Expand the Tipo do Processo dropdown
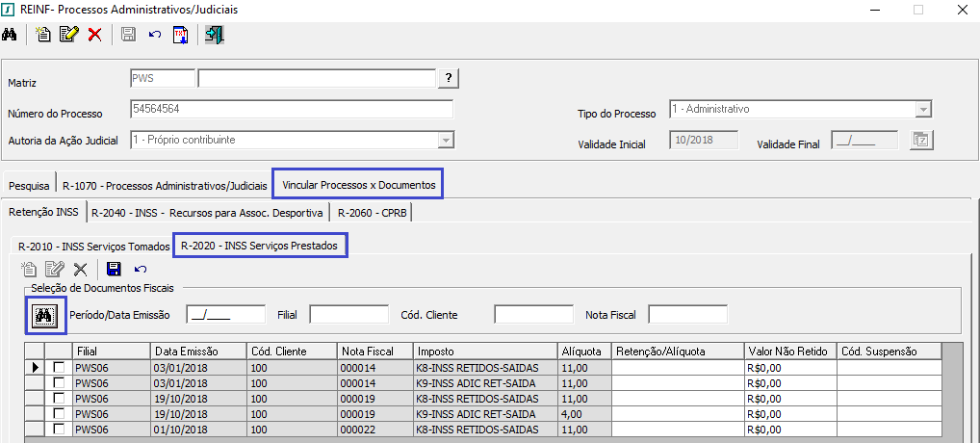Image resolution: width=980 pixels, height=443 pixels. click(923, 110)
